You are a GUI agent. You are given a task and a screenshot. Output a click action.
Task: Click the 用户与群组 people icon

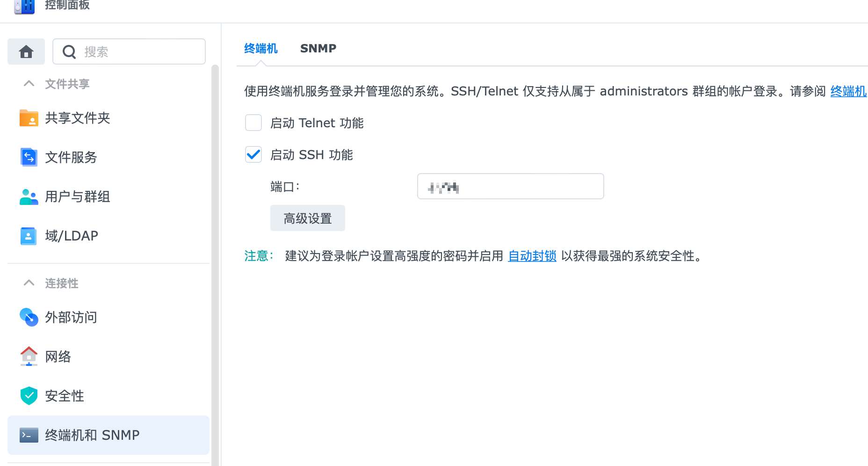(x=29, y=197)
